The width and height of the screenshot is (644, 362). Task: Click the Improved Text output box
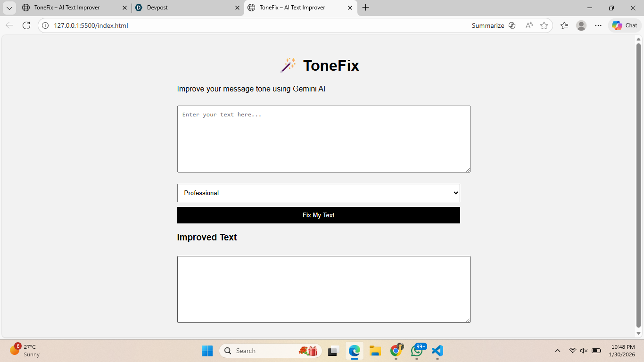[x=324, y=289]
